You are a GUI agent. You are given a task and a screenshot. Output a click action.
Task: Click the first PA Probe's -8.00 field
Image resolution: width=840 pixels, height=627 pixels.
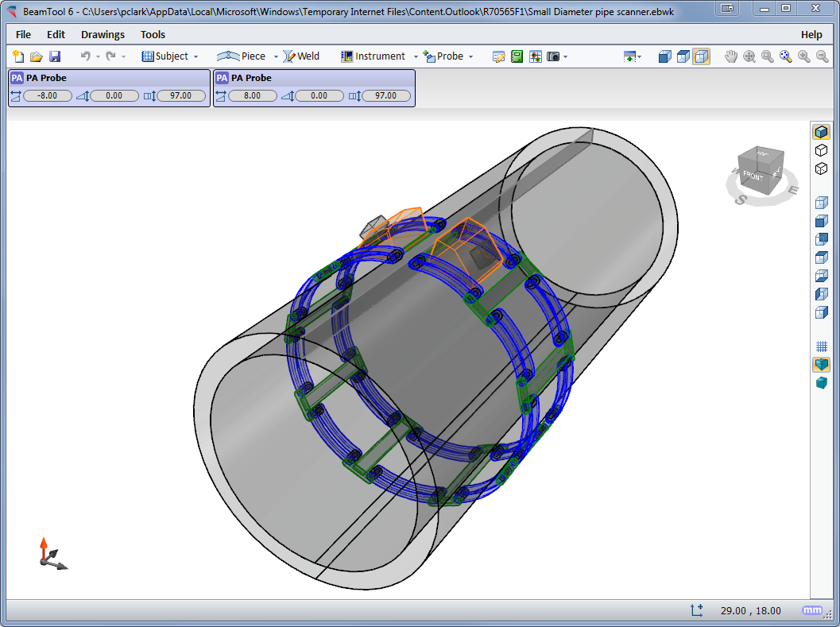[48, 95]
